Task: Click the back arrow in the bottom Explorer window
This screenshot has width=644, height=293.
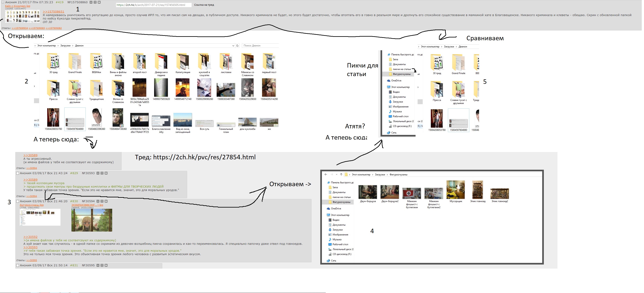Action: 326,174
